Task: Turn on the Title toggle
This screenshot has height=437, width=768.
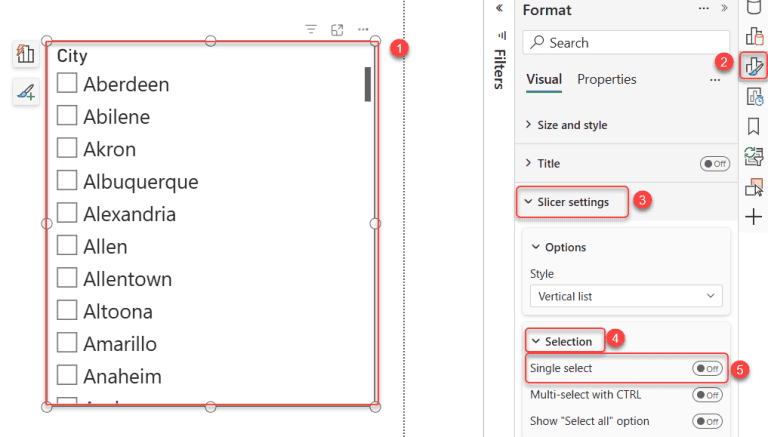Action: [715, 164]
